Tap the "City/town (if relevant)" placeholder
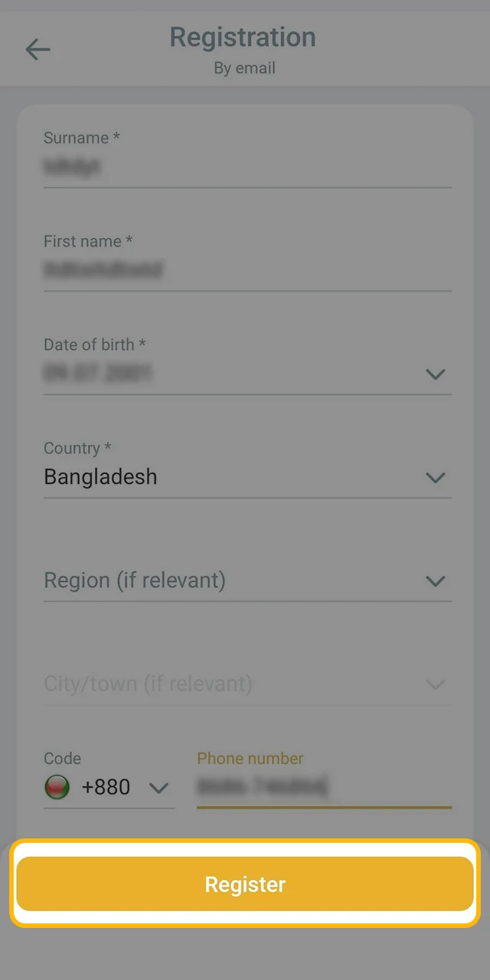The image size is (490, 980). click(x=148, y=684)
